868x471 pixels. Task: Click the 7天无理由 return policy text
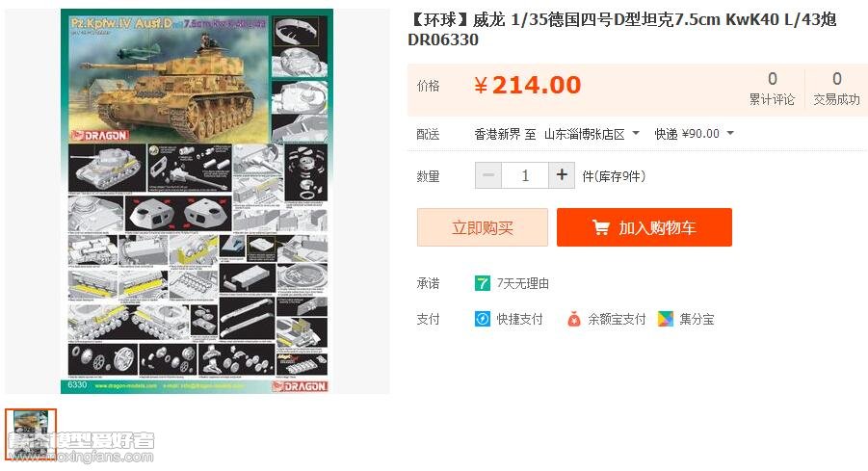522,283
